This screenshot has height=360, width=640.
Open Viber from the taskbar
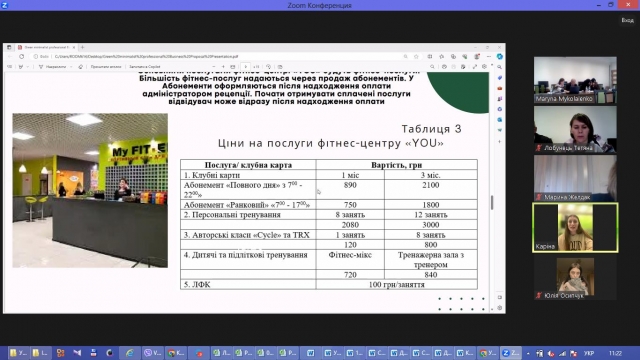153,353
